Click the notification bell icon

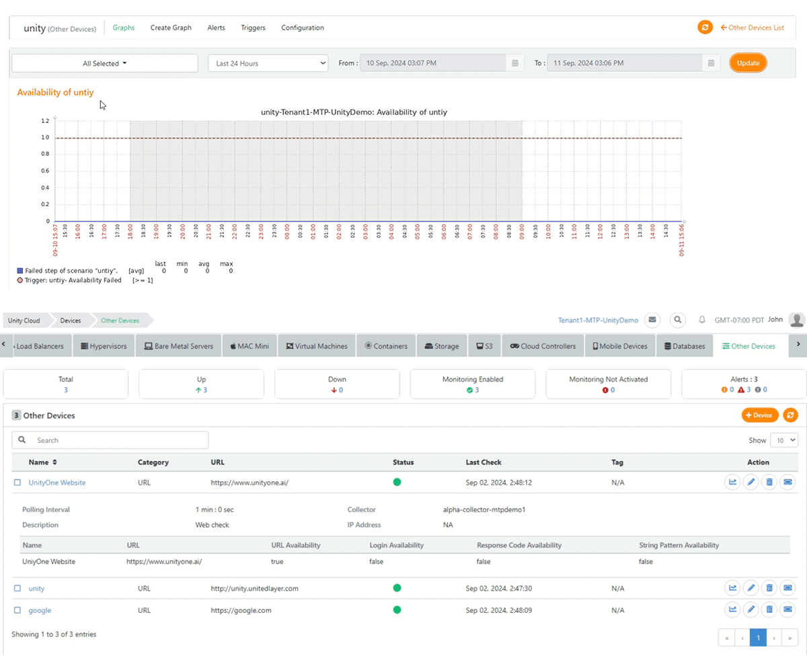[701, 321]
